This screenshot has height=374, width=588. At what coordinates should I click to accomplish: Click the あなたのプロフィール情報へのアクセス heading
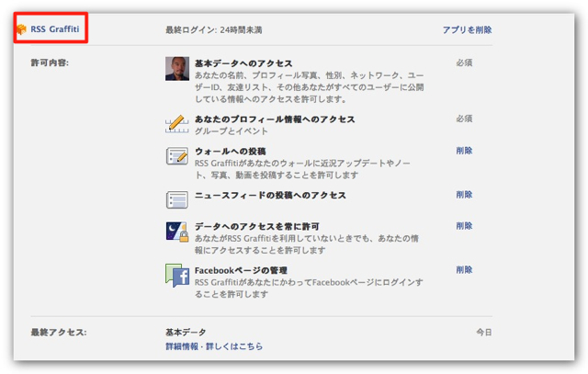tap(274, 119)
